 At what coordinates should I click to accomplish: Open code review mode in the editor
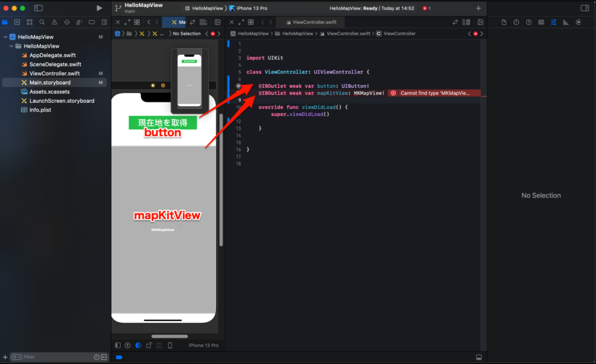(456, 22)
